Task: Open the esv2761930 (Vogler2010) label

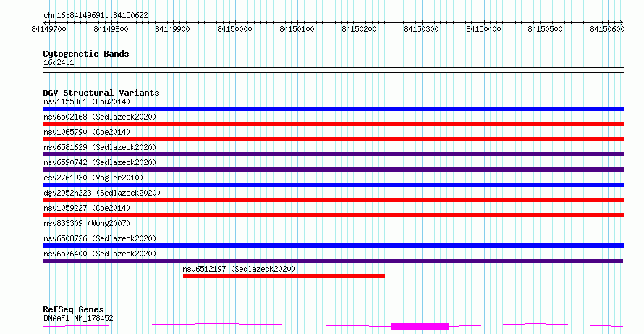Action: pos(93,178)
